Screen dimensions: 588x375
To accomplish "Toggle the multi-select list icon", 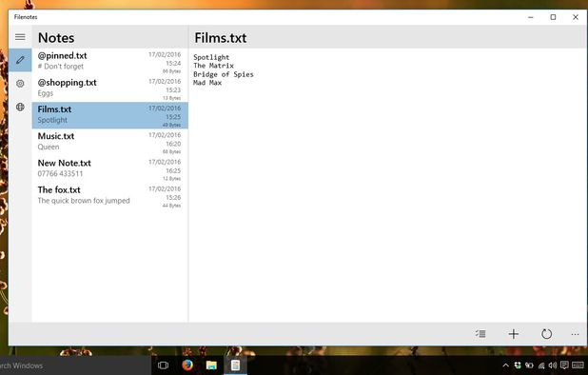I will 480,333.
